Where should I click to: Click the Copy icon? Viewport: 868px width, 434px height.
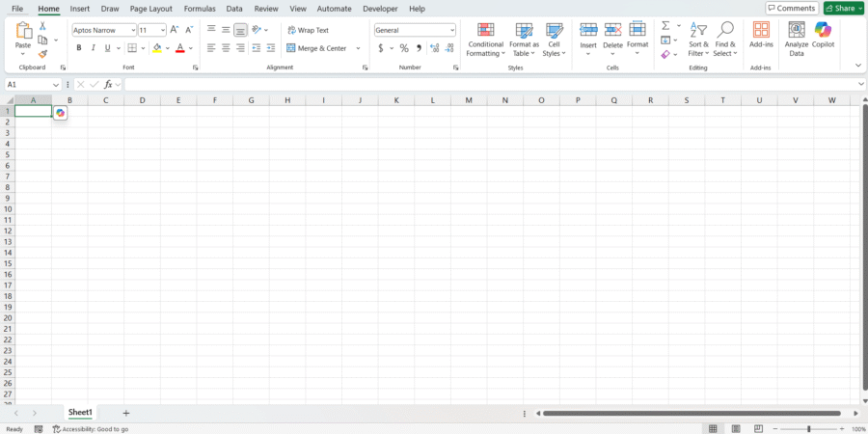click(x=42, y=40)
